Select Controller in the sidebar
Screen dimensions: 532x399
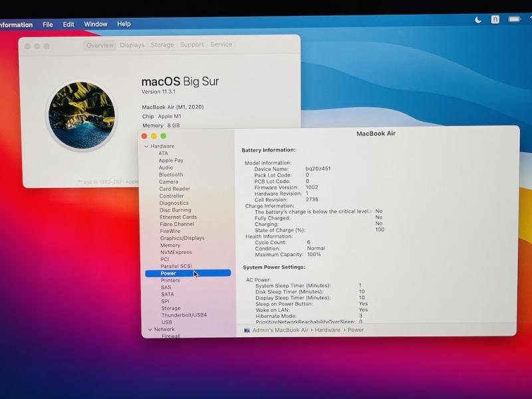click(172, 196)
